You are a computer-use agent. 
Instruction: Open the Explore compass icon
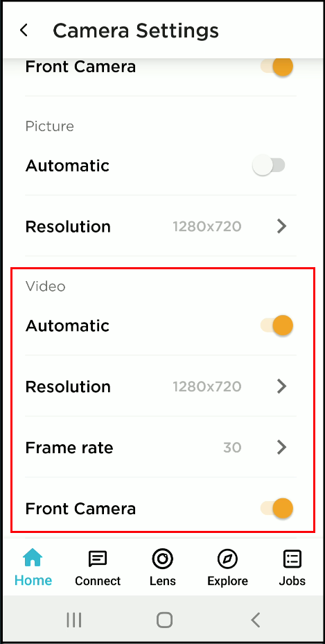pos(227,559)
